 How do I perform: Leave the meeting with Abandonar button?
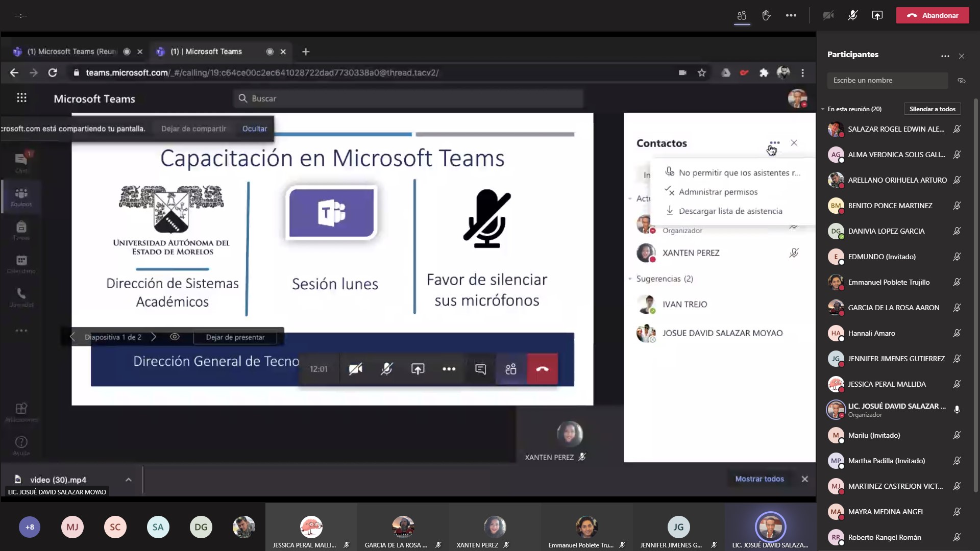pyautogui.click(x=933, y=15)
